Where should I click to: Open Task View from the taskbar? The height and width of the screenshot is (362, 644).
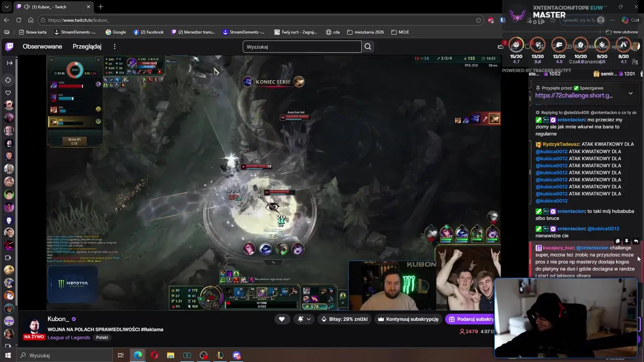pos(121,355)
